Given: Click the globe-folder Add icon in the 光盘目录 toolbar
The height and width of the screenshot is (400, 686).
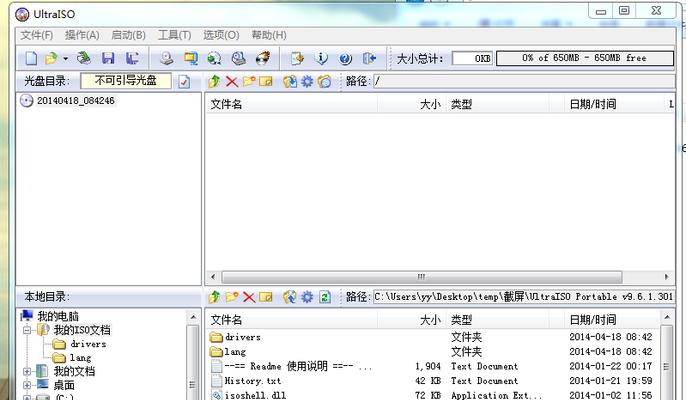Looking at the screenshot, I should (290, 81).
